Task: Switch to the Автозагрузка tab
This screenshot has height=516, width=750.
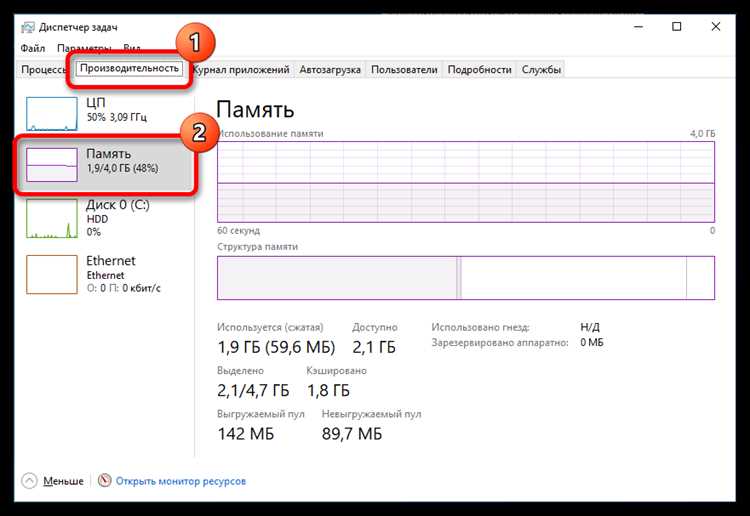Action: click(x=330, y=70)
